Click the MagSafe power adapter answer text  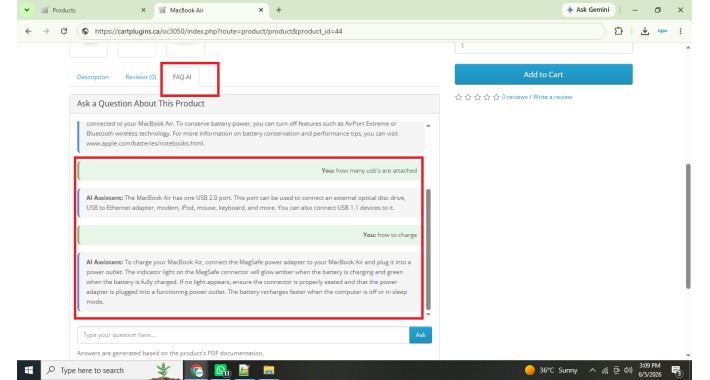point(249,282)
